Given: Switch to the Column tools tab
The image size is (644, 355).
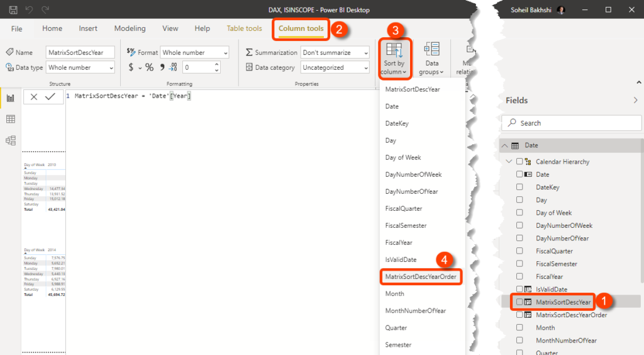Looking at the screenshot, I should tap(301, 28).
